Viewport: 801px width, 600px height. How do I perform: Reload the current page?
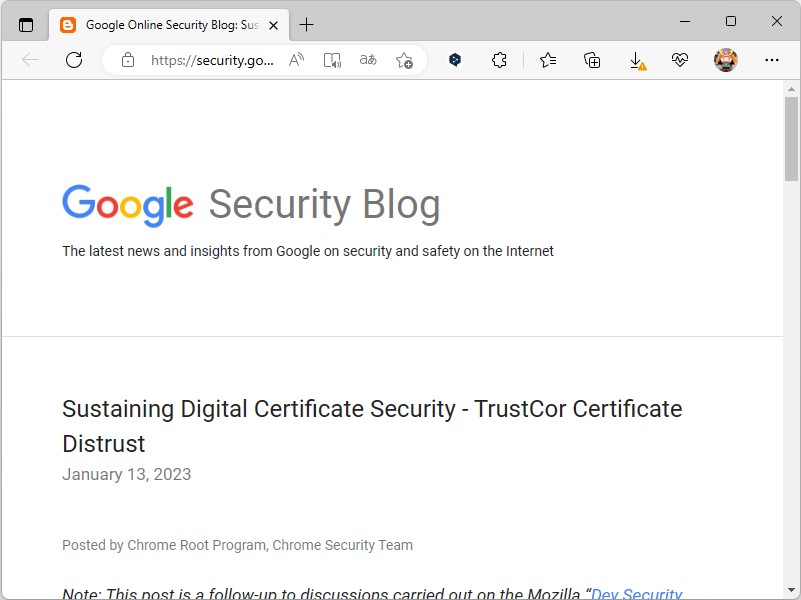73,60
